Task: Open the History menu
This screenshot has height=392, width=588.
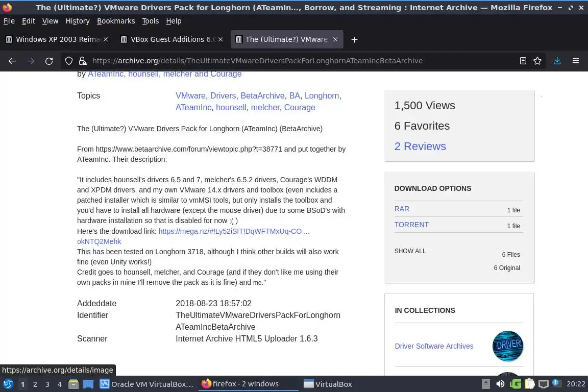Action: (78, 21)
